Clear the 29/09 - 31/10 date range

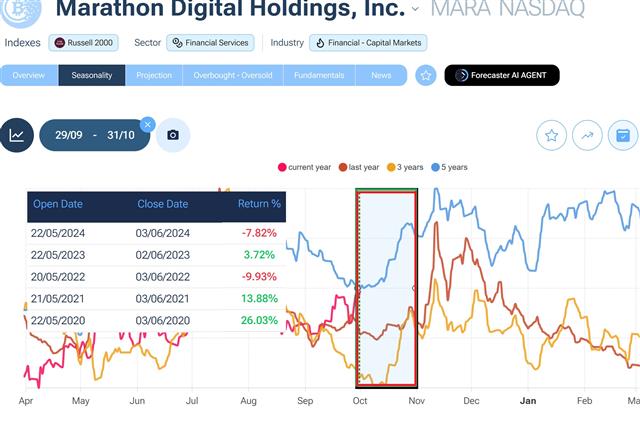point(148,124)
